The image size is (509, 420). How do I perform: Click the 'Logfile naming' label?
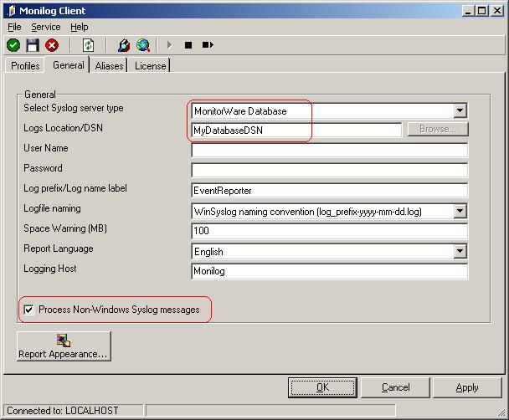pos(52,208)
